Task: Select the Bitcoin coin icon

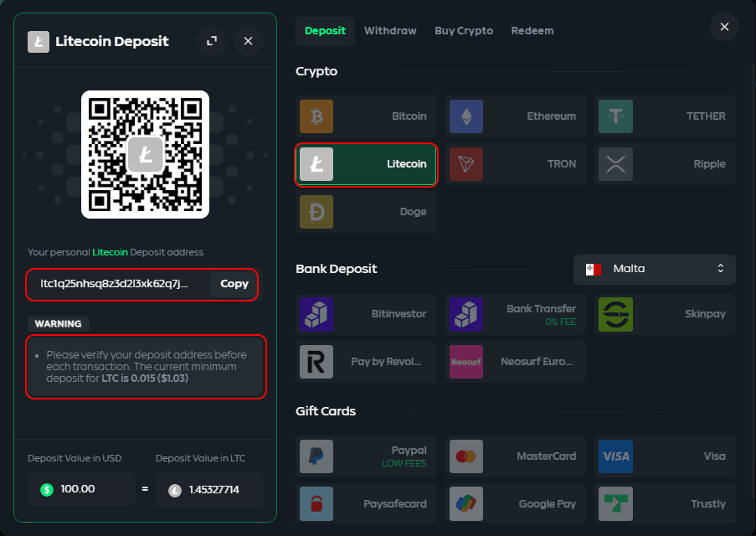Action: (x=316, y=116)
